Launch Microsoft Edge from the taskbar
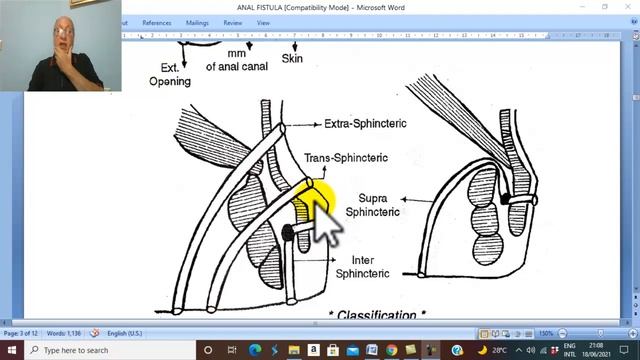 pyautogui.click(x=255, y=350)
